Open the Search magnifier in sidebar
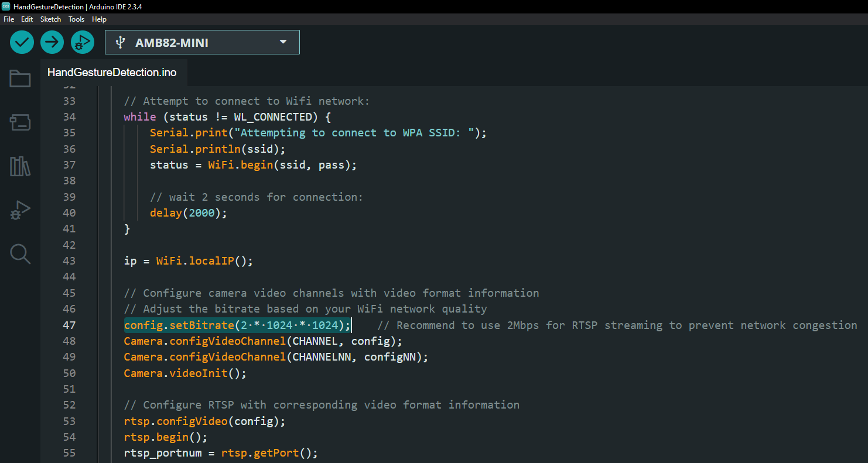 20,254
